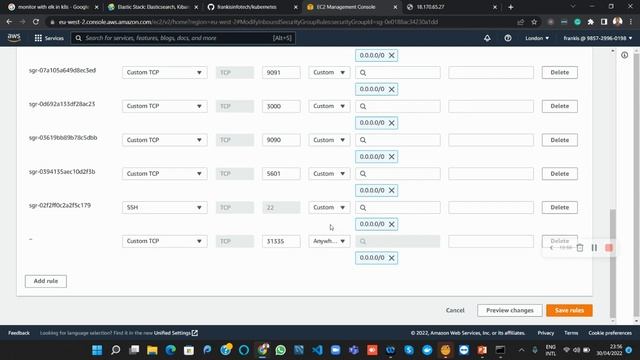Open browser extensions puzzle icon
This screenshot has height=360, width=640.
click(x=590, y=22)
